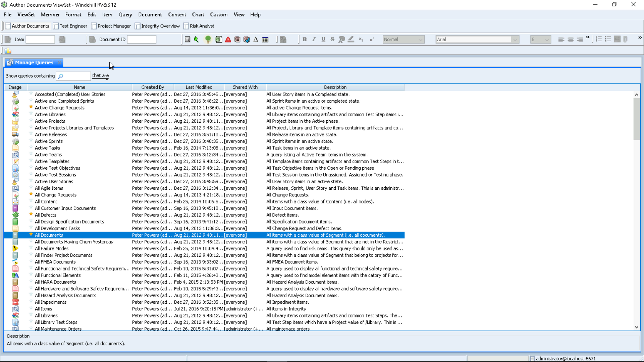Sort by Created By column header
644x362 pixels.
[153, 87]
